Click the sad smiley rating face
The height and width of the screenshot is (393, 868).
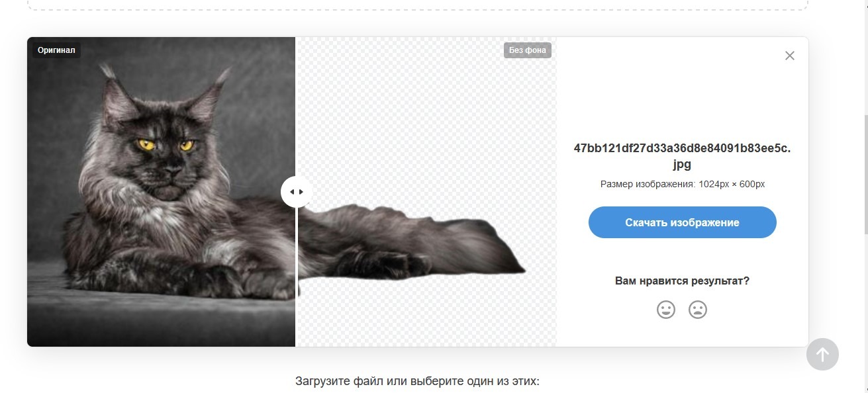[698, 310]
